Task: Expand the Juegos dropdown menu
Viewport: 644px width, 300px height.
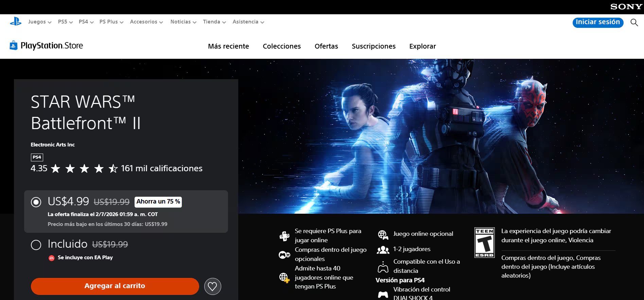Action: point(40,22)
